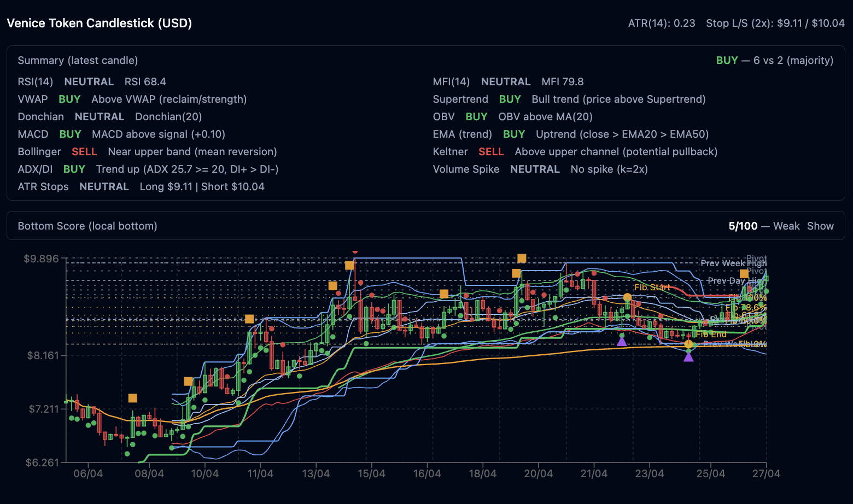Viewport: 853px width, 504px height.
Task: Click the orange square marker above 10/04 candles
Action: coord(188,382)
